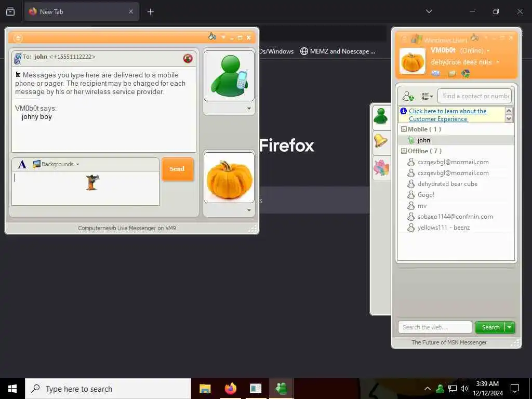Click the notice bar scroll down arrow
This screenshot has width=532, height=399.
tap(509, 119)
